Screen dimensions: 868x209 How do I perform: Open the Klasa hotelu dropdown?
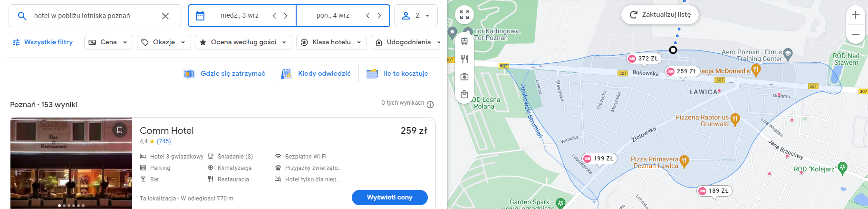click(331, 42)
